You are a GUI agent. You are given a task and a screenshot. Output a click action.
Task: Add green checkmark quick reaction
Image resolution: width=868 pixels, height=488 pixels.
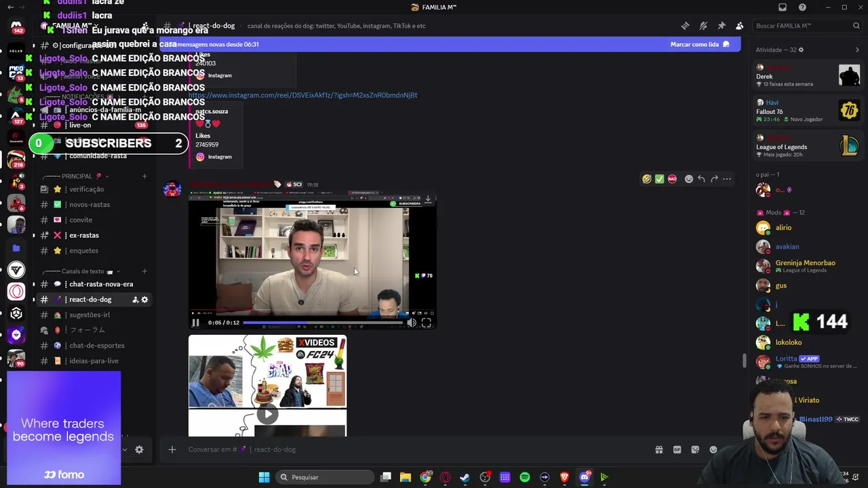[659, 179]
